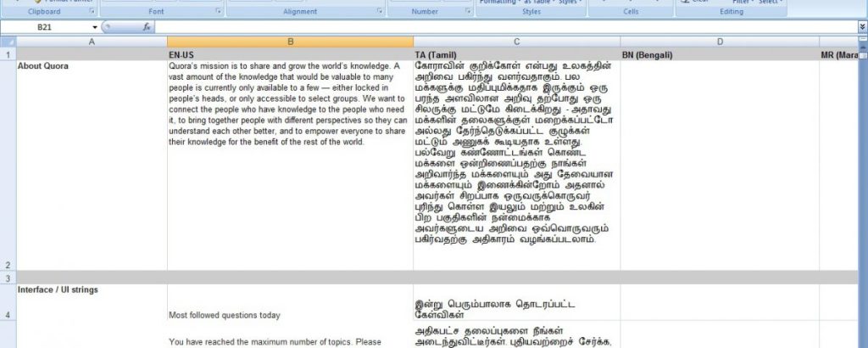
Task: Select the Most followed questions today cell
Action: 290,302
